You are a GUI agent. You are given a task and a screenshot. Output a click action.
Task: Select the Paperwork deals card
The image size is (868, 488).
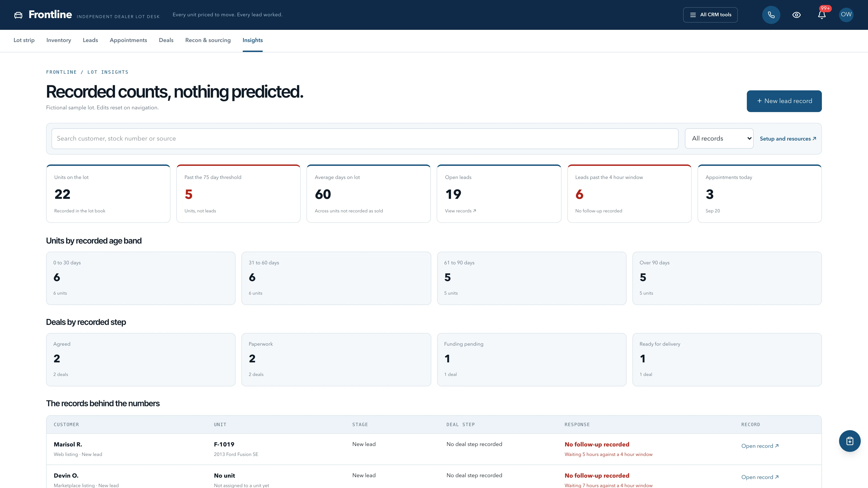click(x=336, y=360)
